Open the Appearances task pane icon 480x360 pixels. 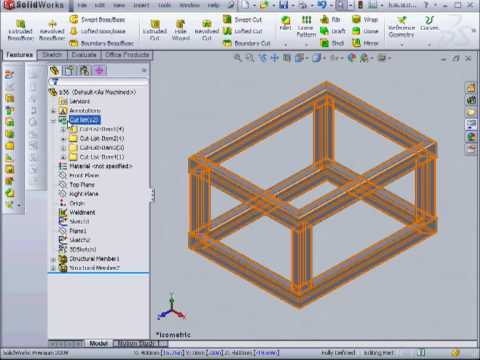[471, 136]
